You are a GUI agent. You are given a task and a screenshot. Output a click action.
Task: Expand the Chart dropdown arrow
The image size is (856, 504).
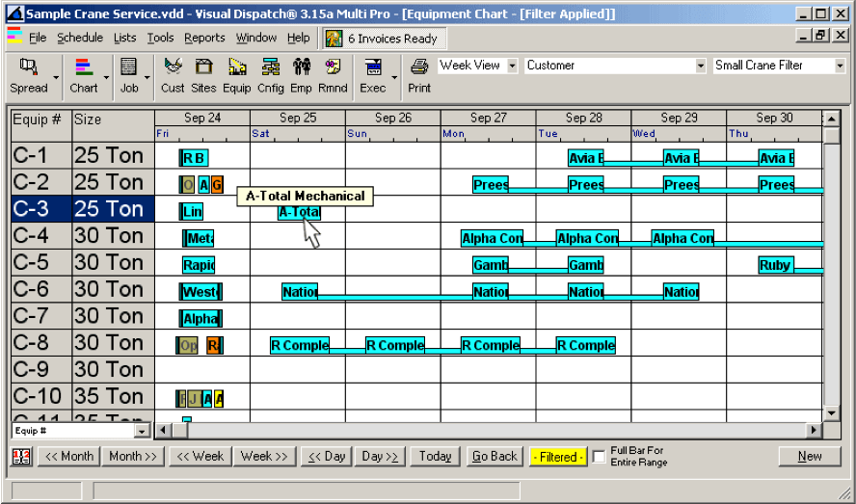point(106,77)
